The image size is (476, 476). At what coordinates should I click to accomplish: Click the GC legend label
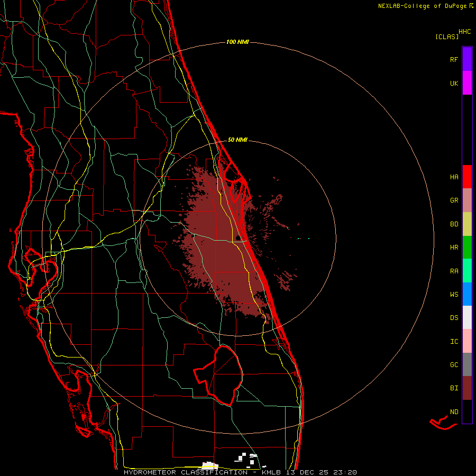454,365
